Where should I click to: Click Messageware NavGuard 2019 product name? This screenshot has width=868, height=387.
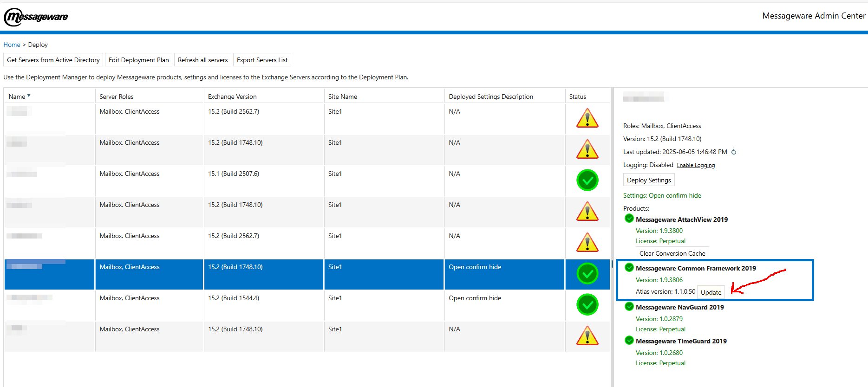[x=680, y=307]
